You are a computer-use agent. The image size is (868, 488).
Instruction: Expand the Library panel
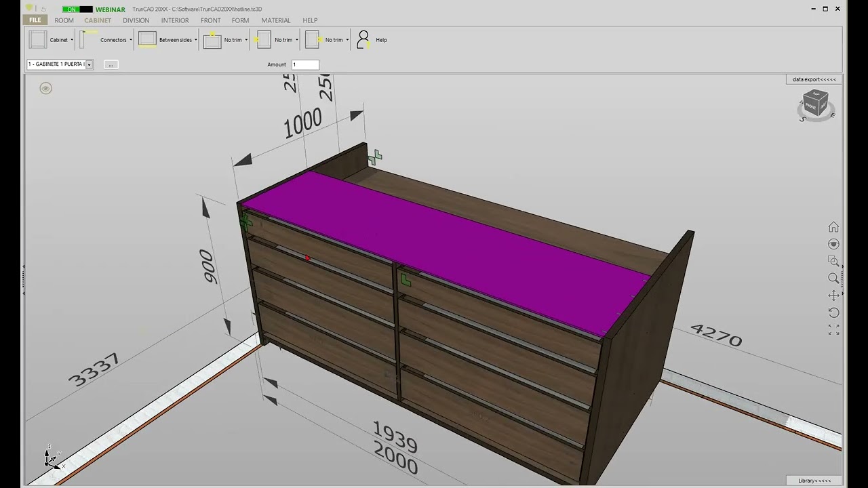tap(814, 481)
